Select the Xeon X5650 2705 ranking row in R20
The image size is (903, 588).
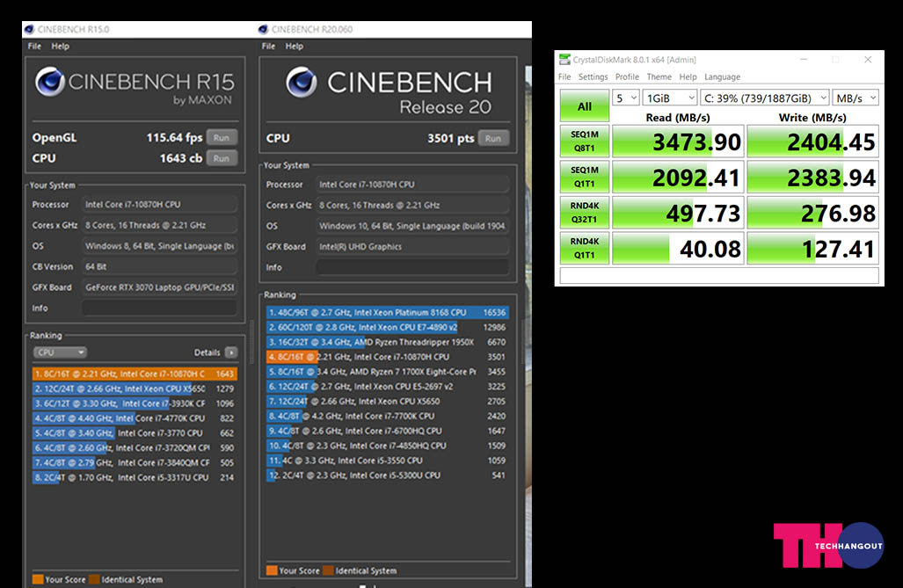tap(388, 402)
